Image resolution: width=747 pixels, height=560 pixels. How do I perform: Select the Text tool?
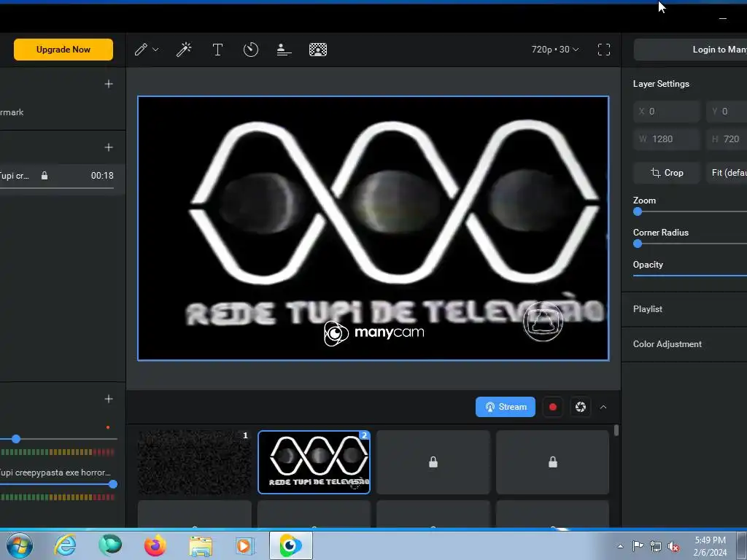coord(217,50)
